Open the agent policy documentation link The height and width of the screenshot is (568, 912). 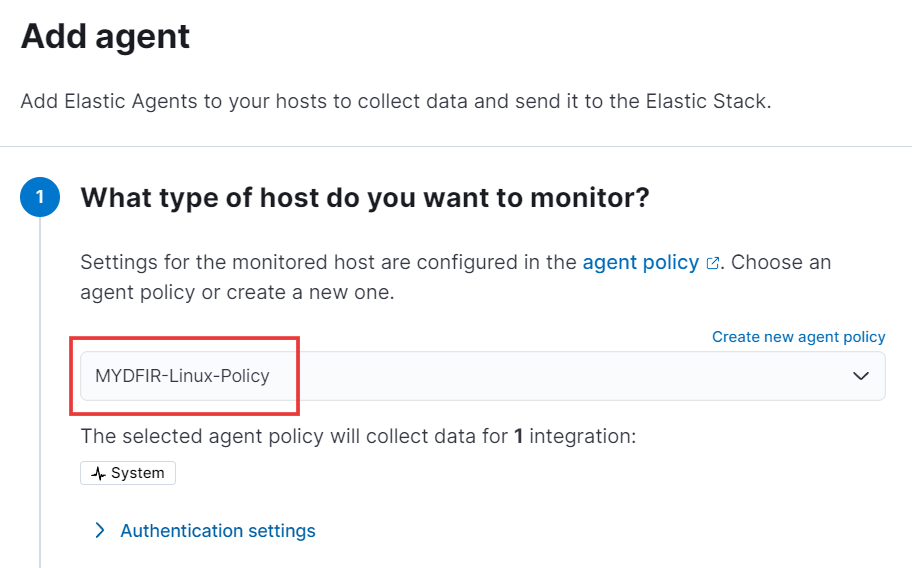pyautogui.click(x=640, y=262)
